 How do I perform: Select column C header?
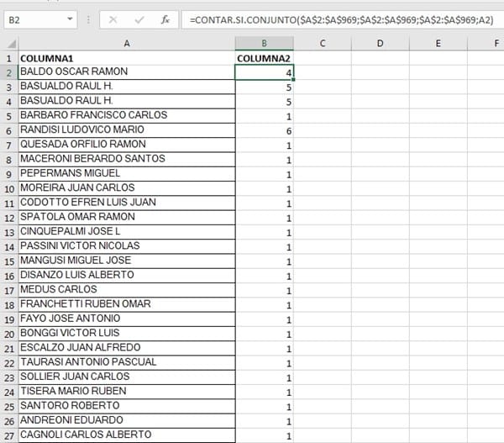click(x=323, y=44)
